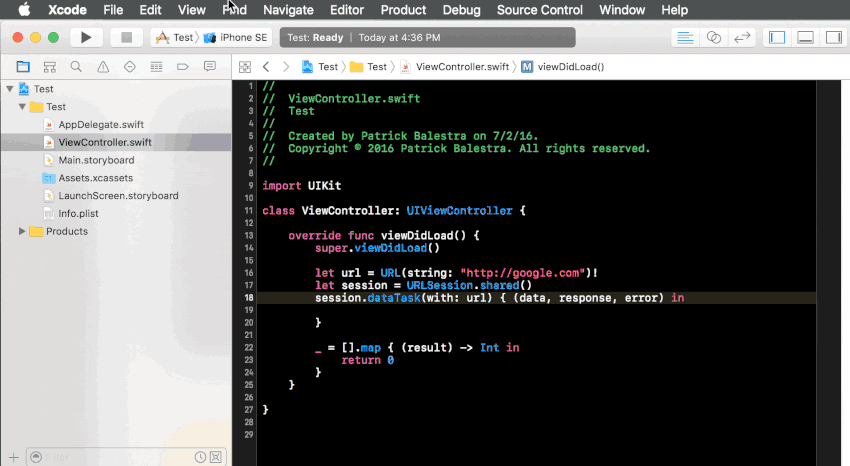
Task: Choose the iPhone SE run destination
Action: pos(236,37)
